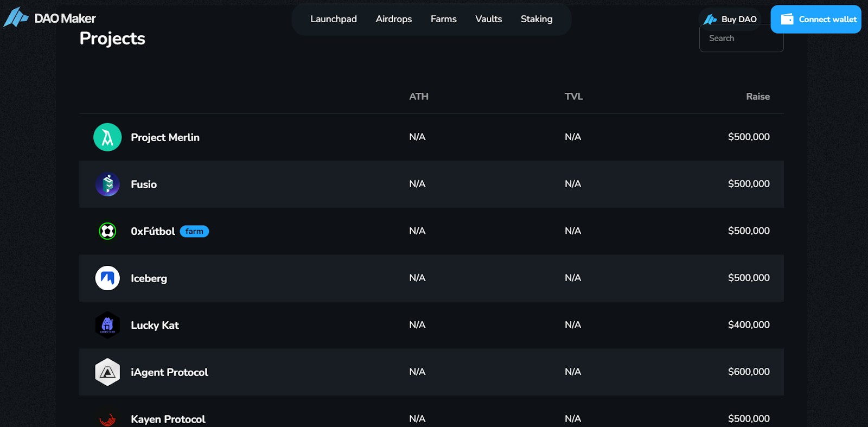Image resolution: width=868 pixels, height=427 pixels.
Task: Click the Projects page heading
Action: point(112,39)
